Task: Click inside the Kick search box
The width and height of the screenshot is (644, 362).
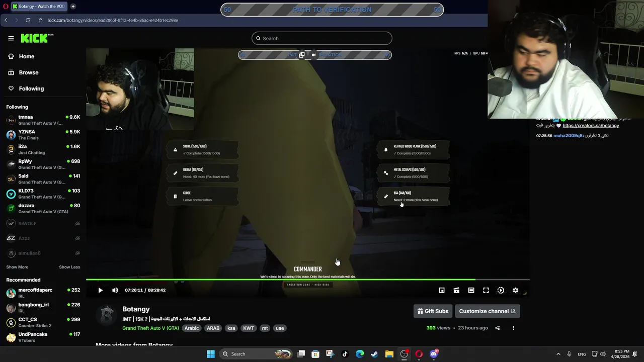Action: [322, 38]
